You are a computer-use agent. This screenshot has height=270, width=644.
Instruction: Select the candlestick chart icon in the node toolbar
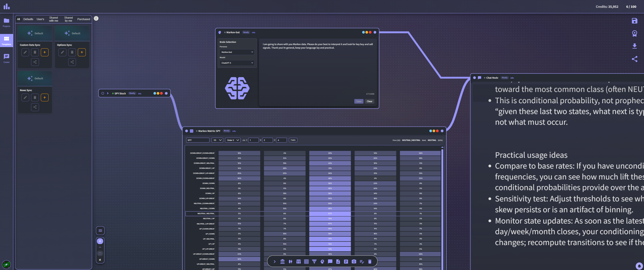pos(291,262)
